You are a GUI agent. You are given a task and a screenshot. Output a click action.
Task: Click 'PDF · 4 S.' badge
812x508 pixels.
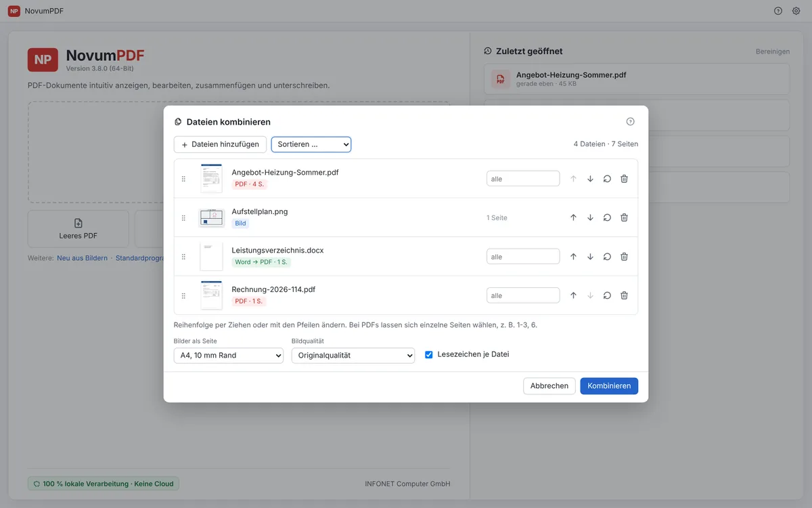(250, 184)
